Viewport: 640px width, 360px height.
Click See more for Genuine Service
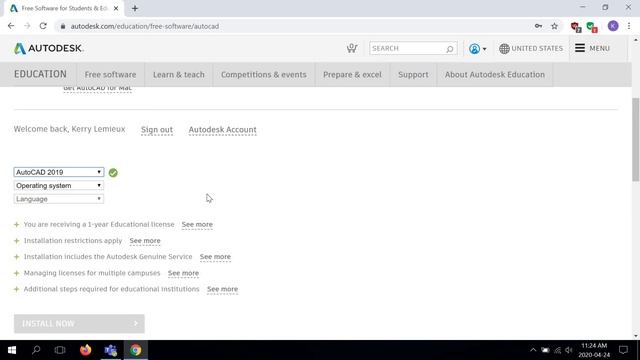click(215, 257)
